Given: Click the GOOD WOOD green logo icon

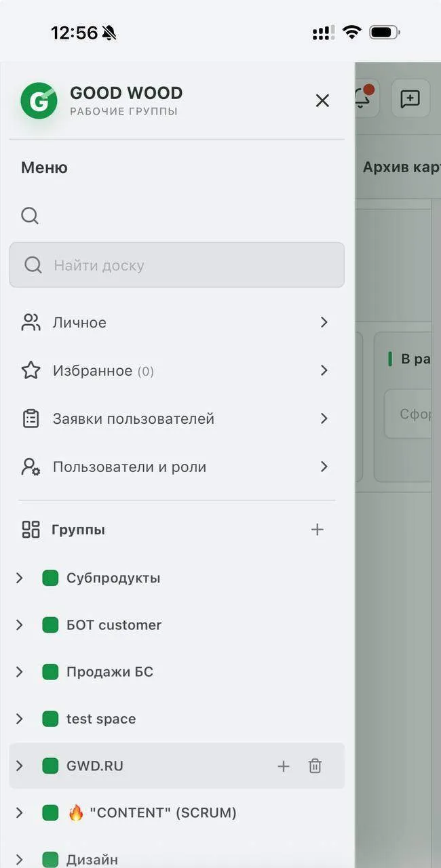Looking at the screenshot, I should [x=39, y=101].
